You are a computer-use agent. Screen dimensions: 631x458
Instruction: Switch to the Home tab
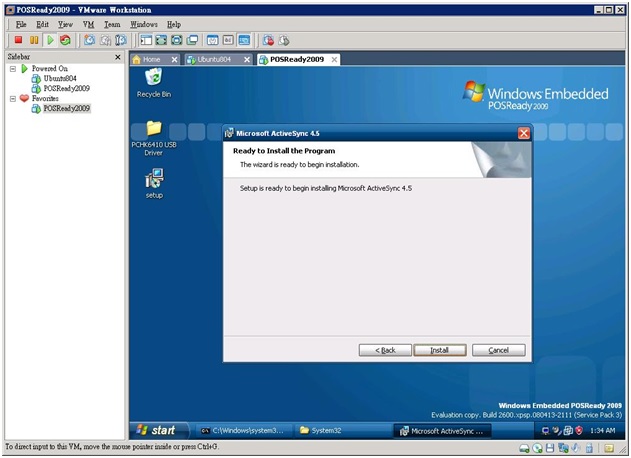tap(155, 60)
